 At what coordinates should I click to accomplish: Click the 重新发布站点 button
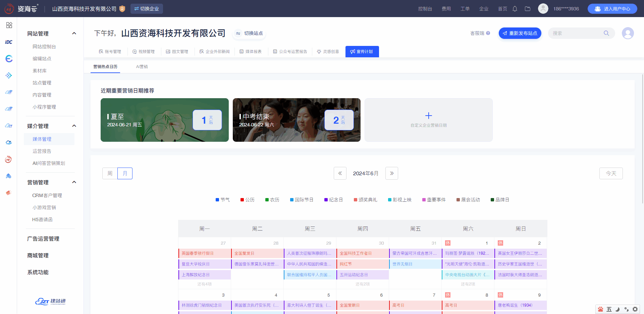coord(520,33)
